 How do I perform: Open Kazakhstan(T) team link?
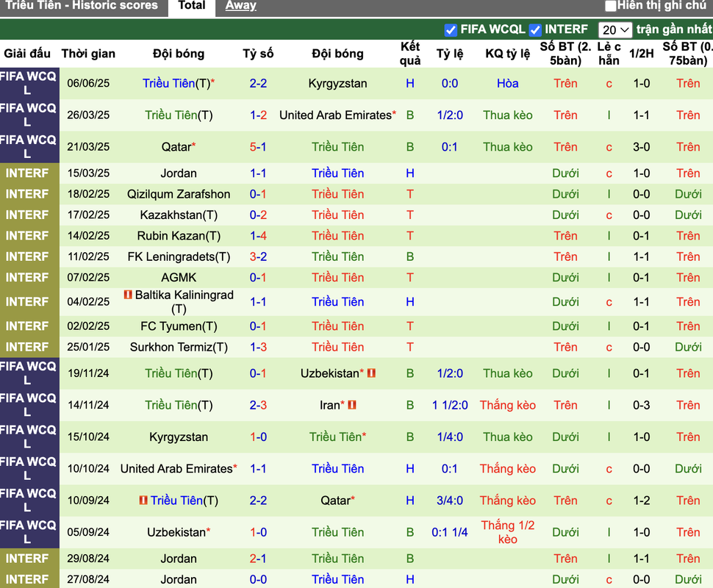[179, 215]
